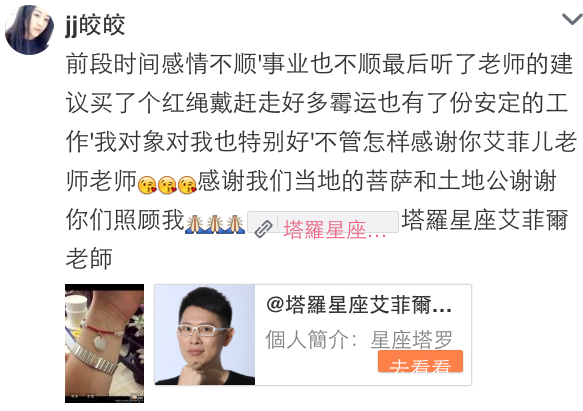Screen dimensions: 583x411
Task: Open the jj皎皎 username link
Action: (95, 25)
